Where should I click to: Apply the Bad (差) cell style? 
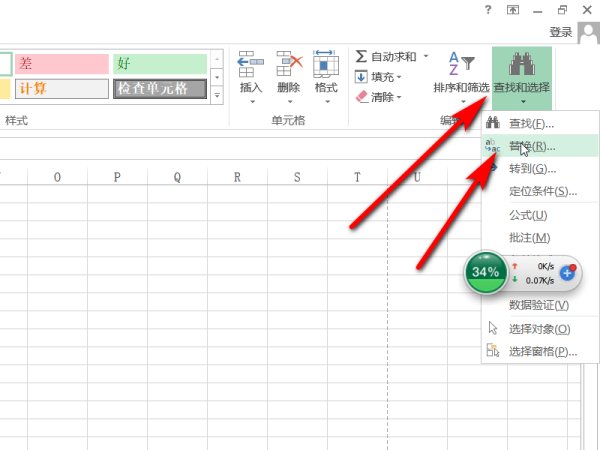(62, 64)
